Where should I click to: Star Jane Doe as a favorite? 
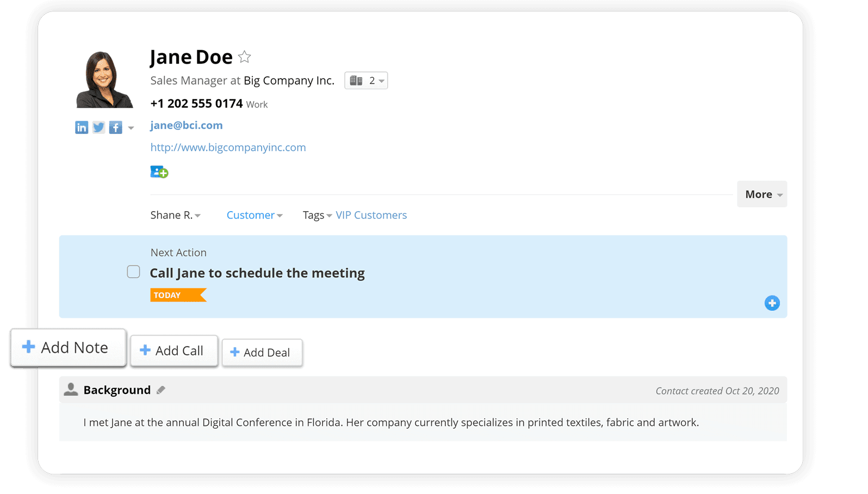[x=245, y=57]
